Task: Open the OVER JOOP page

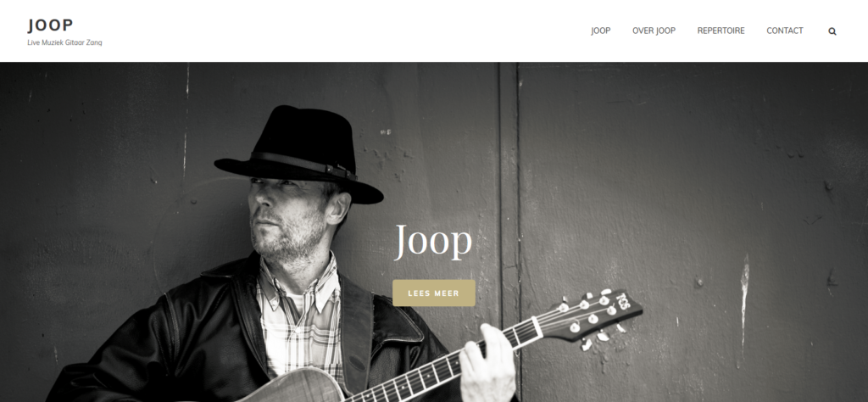Action: point(654,31)
